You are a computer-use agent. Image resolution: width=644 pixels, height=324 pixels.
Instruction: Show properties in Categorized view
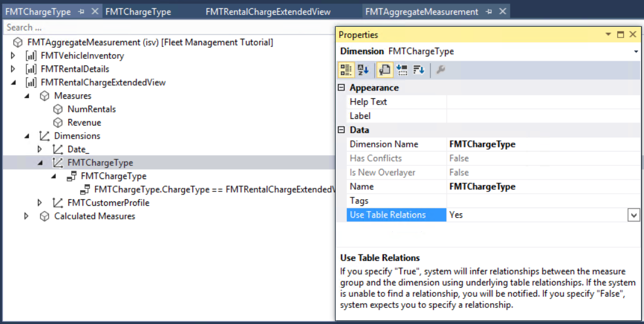coord(346,70)
